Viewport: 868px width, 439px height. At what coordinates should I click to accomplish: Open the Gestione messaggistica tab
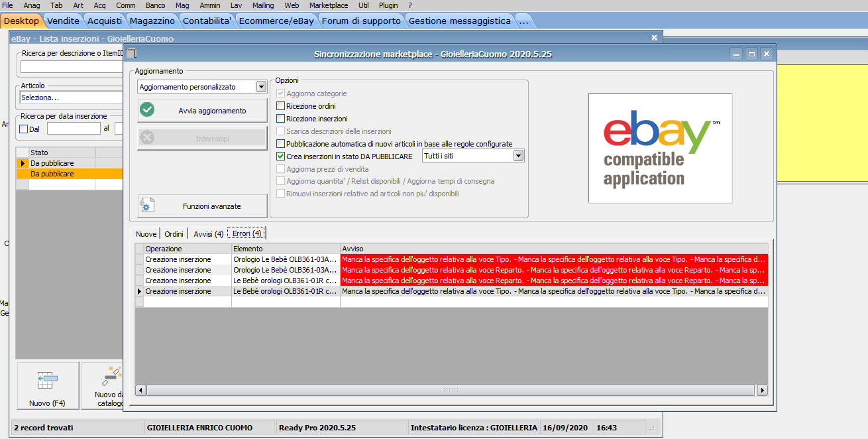[460, 21]
